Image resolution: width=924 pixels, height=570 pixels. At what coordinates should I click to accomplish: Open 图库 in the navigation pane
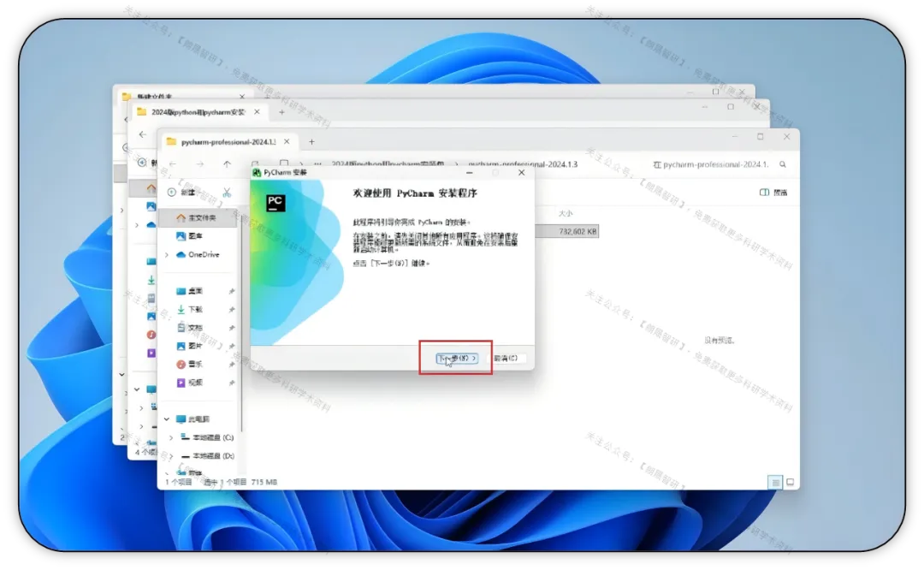pos(190,235)
